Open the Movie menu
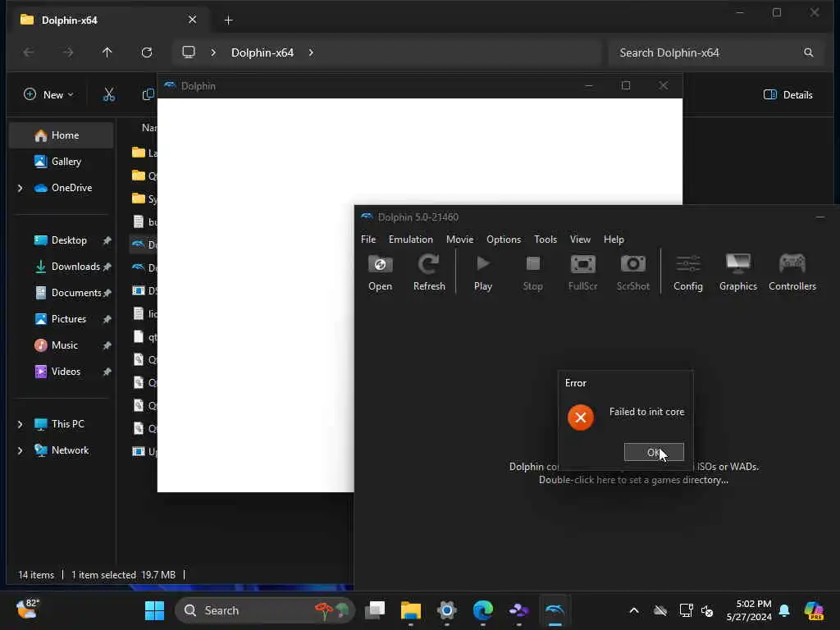The image size is (840, 630). 459,240
